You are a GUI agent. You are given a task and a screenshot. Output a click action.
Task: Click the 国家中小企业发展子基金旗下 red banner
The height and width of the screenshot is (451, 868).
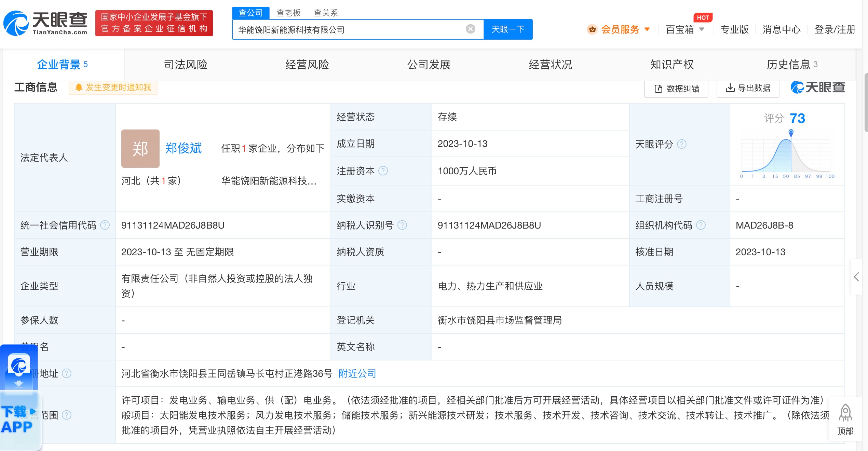coord(154,23)
